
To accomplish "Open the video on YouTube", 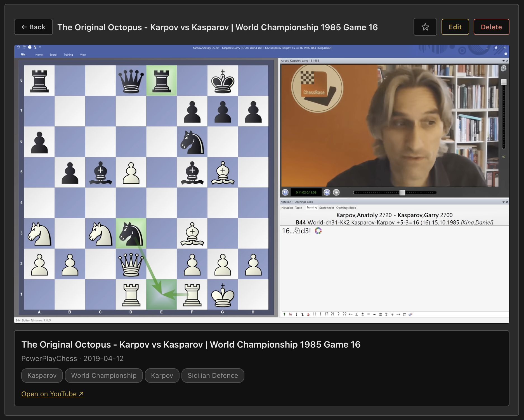I will tap(53, 394).
